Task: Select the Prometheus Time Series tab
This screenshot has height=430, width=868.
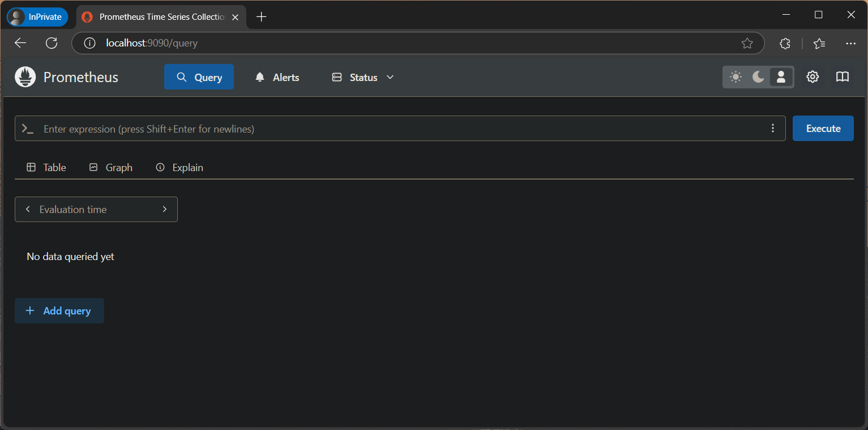Action: pyautogui.click(x=161, y=17)
